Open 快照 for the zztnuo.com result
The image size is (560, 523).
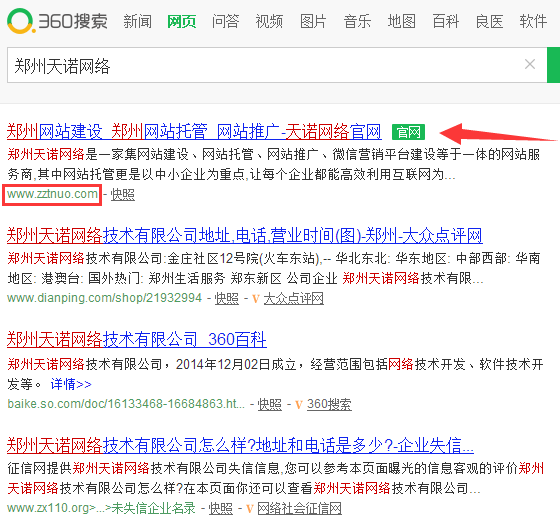pos(122,195)
